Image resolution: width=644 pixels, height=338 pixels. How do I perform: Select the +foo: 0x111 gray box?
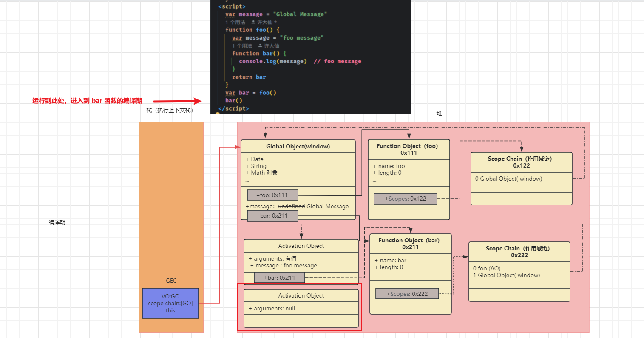[x=272, y=195]
